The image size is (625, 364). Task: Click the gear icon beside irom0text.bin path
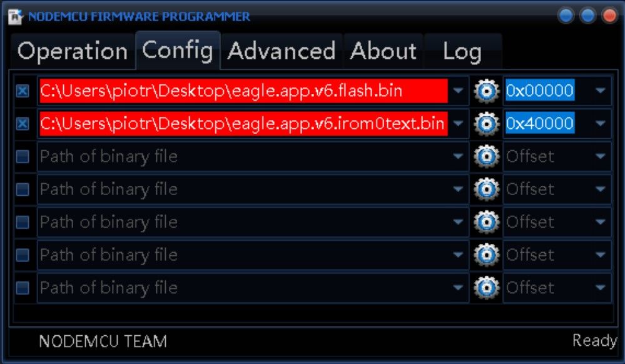click(486, 124)
